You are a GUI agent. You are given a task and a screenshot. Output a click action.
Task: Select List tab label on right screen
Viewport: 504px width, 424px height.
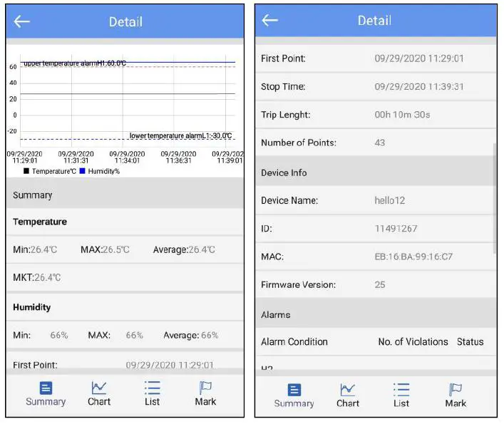pos(401,403)
